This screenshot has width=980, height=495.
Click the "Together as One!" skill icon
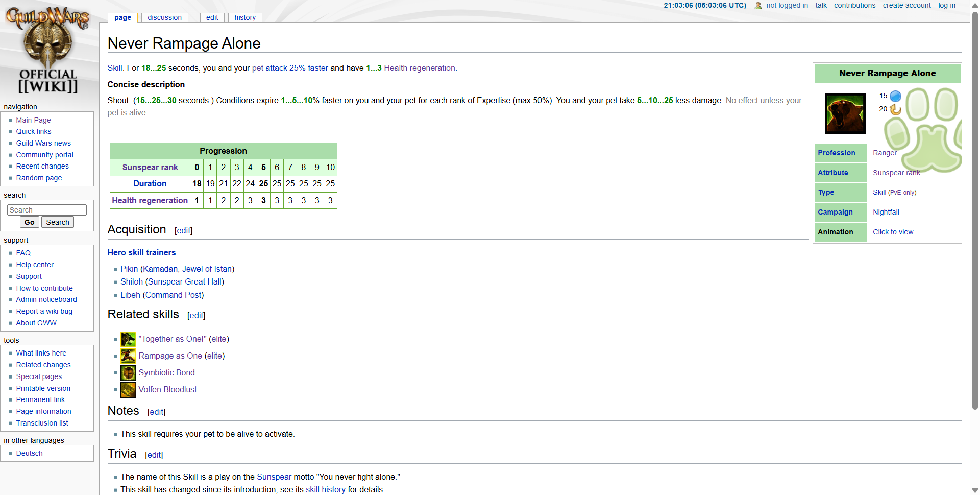click(128, 339)
